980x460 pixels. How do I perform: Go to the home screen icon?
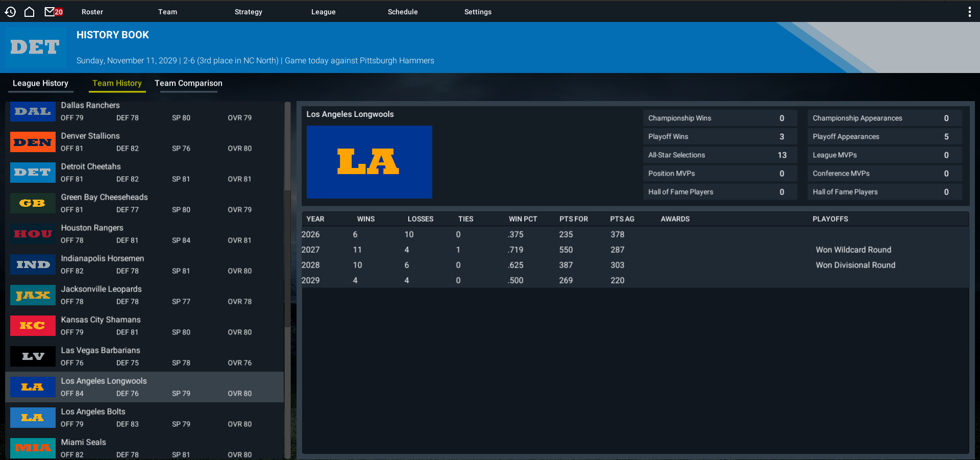tap(30, 11)
